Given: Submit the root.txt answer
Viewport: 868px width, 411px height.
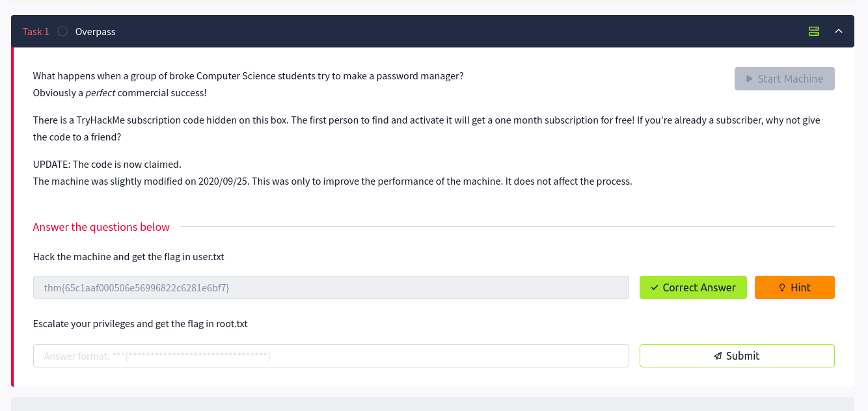Looking at the screenshot, I should (737, 356).
